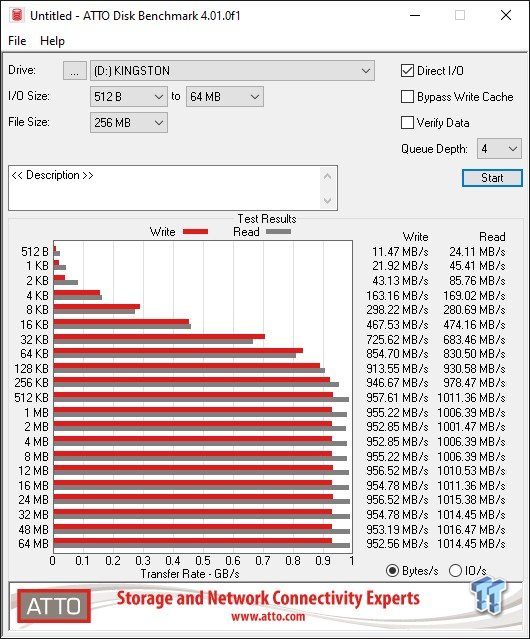Click the 64 MB write value 952.56 MB/s
The width and height of the screenshot is (530, 639).
[x=397, y=544]
